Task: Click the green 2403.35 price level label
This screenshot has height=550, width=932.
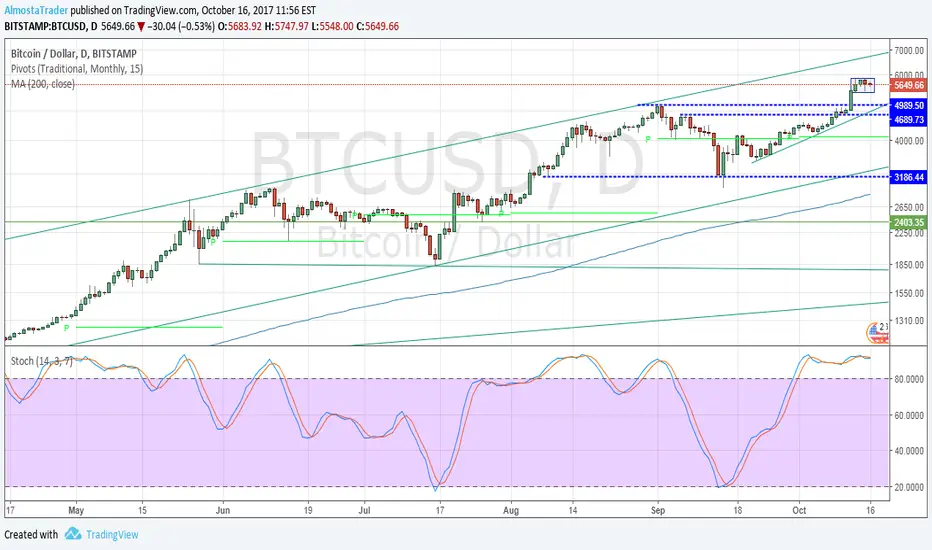Action: (x=909, y=222)
